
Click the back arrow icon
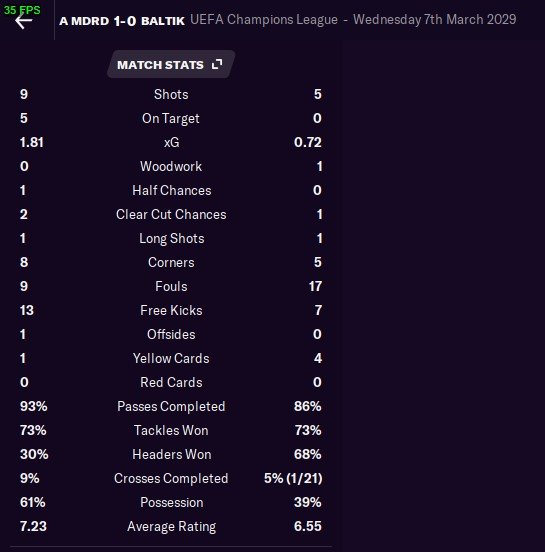coord(23,21)
